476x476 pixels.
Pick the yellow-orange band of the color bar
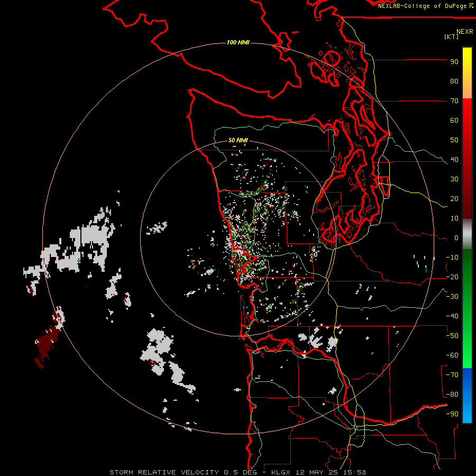[x=467, y=73]
